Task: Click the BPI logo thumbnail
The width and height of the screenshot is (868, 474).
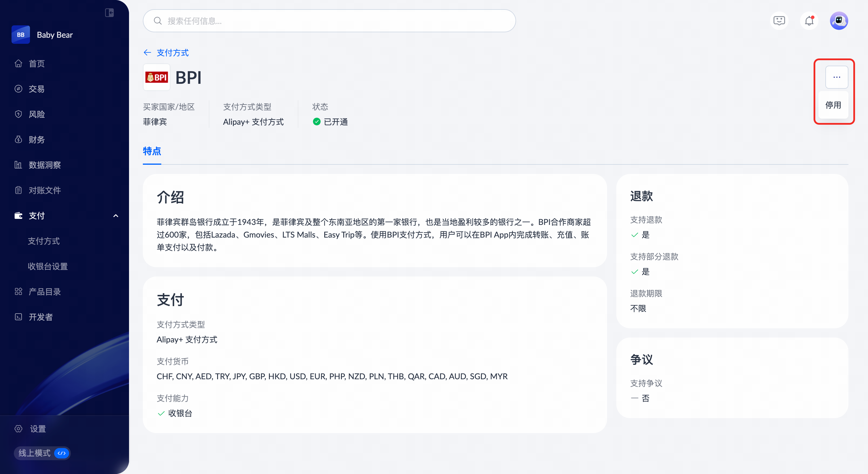Action: point(157,77)
